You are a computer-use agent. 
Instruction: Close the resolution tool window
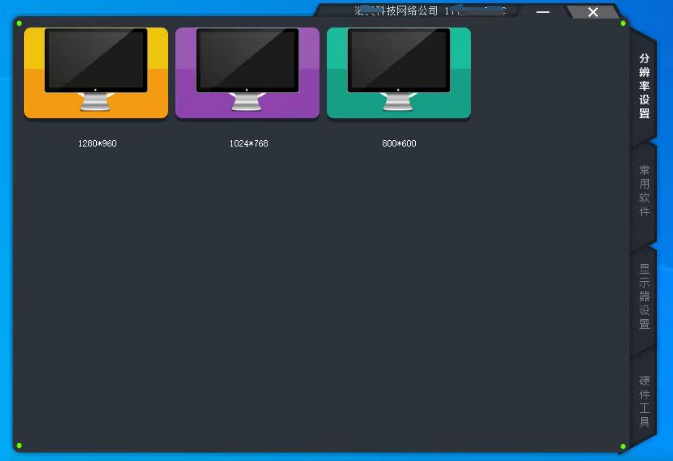click(x=593, y=12)
